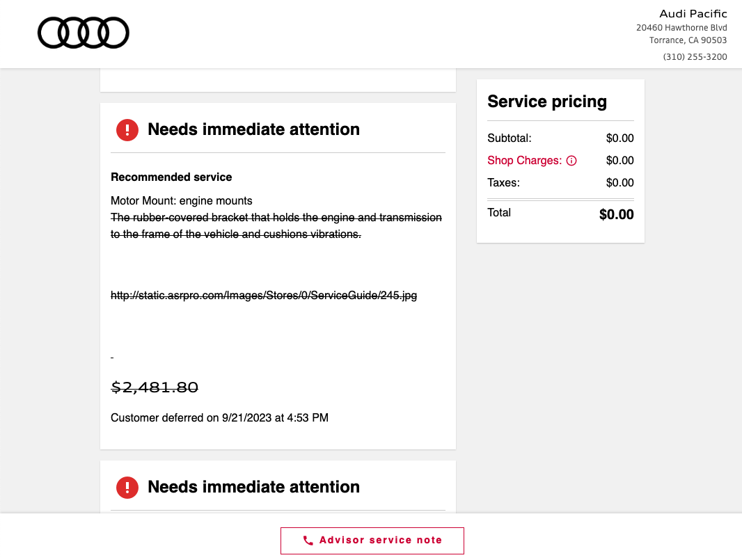Click the Audi four-rings logo

[x=83, y=32]
